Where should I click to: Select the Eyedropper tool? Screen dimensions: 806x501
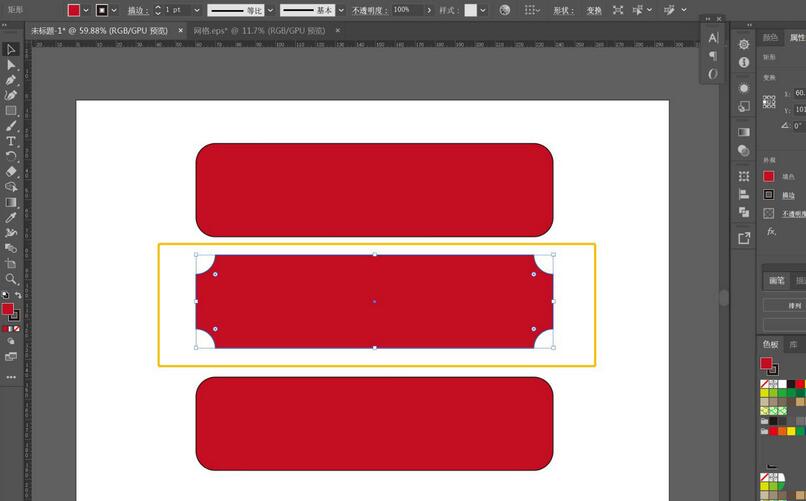[11, 217]
